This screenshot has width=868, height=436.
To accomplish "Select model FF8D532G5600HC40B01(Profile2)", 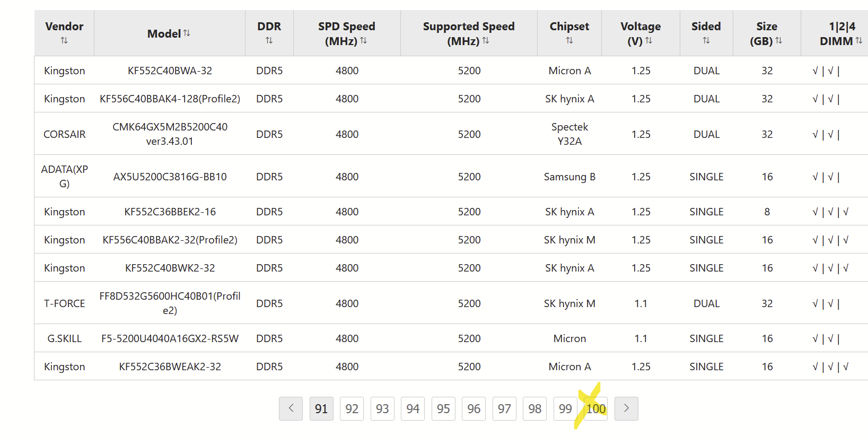I will coord(170,303).
